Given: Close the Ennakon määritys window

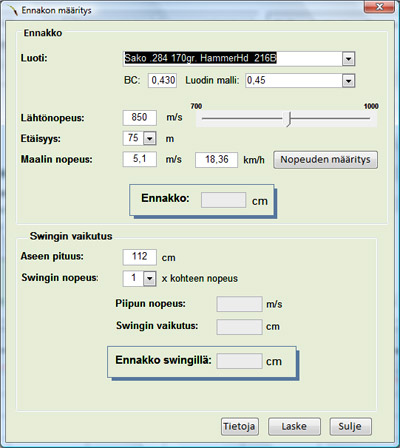Looking at the screenshot, I should 379,7.
